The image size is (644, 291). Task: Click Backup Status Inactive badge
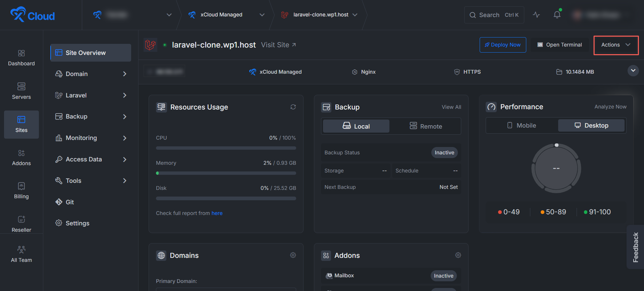444,152
